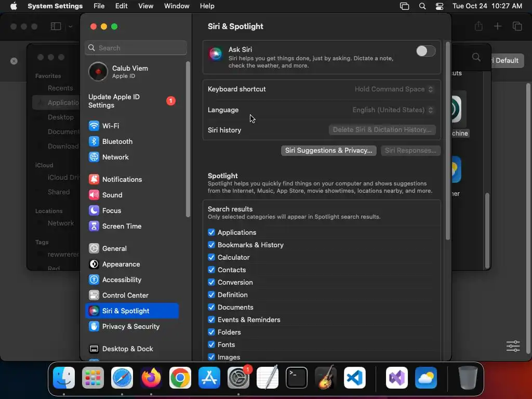Expand sidebar options chevron in background window
The width and height of the screenshot is (532, 399).
(x=70, y=26)
